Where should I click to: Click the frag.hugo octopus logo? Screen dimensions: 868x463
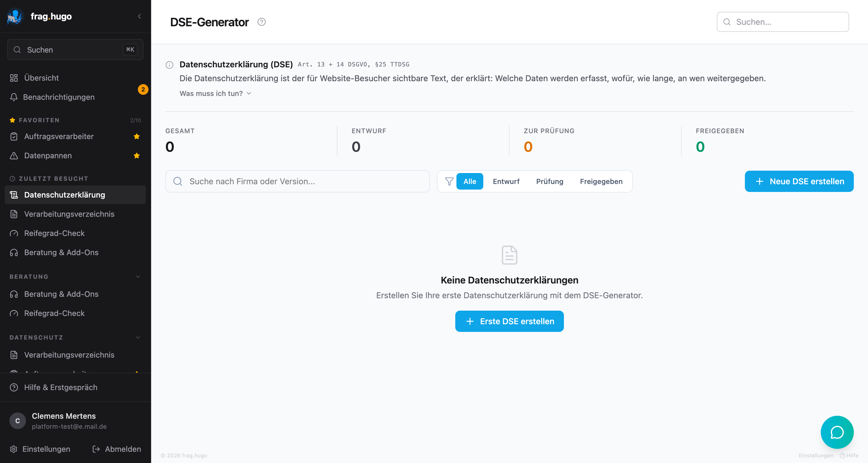[15, 16]
